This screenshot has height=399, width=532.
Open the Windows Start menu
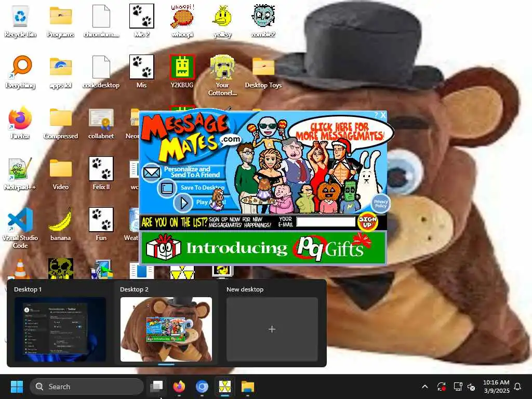coord(17,387)
